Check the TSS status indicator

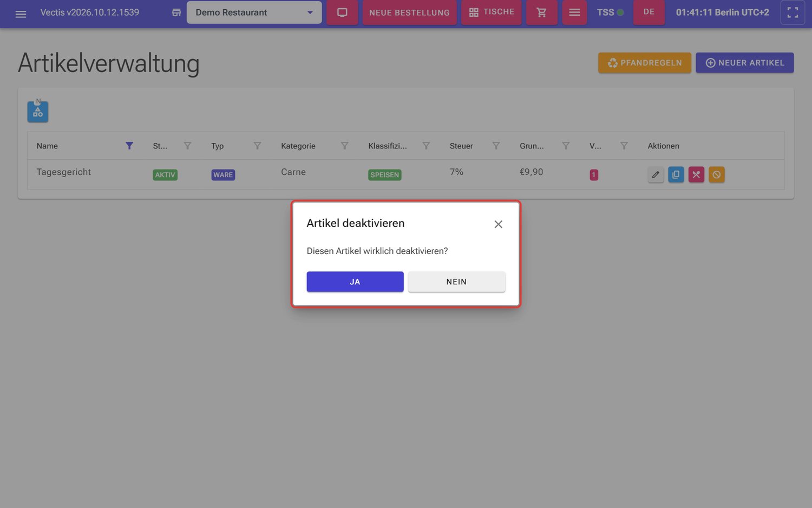pyautogui.click(x=610, y=12)
